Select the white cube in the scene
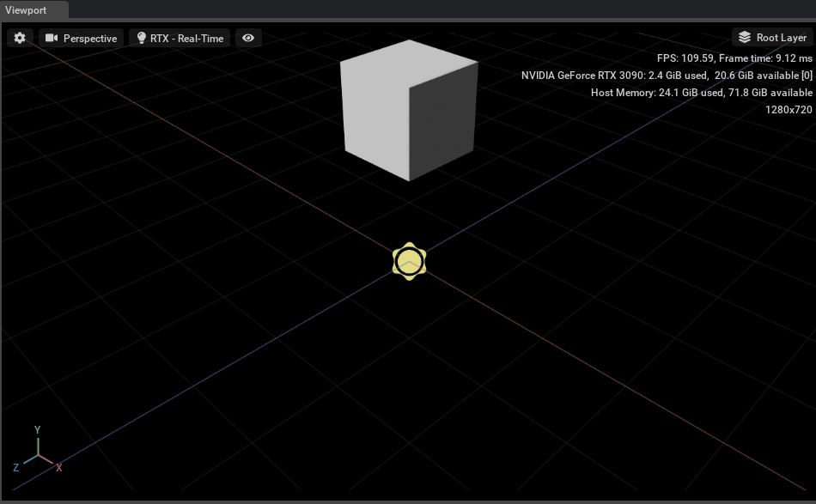 point(410,112)
